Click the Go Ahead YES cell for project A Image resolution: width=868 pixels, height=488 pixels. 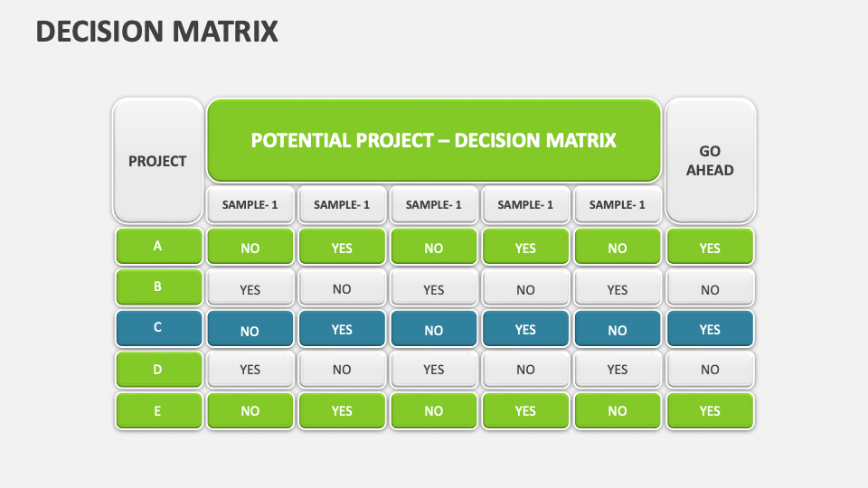[x=710, y=247]
